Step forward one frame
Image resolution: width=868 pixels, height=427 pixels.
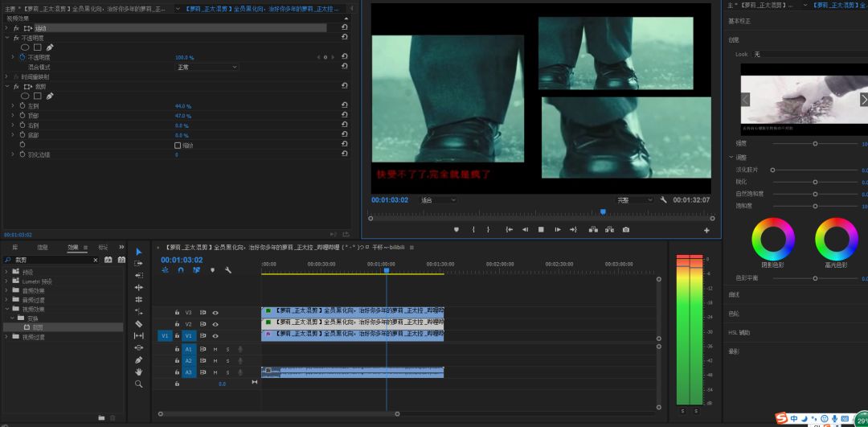(558, 230)
